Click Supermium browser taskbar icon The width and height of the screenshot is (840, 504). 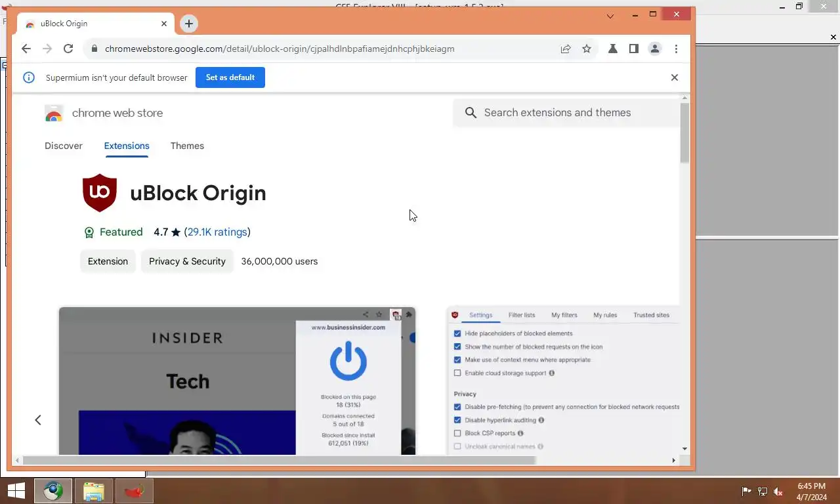tap(53, 491)
